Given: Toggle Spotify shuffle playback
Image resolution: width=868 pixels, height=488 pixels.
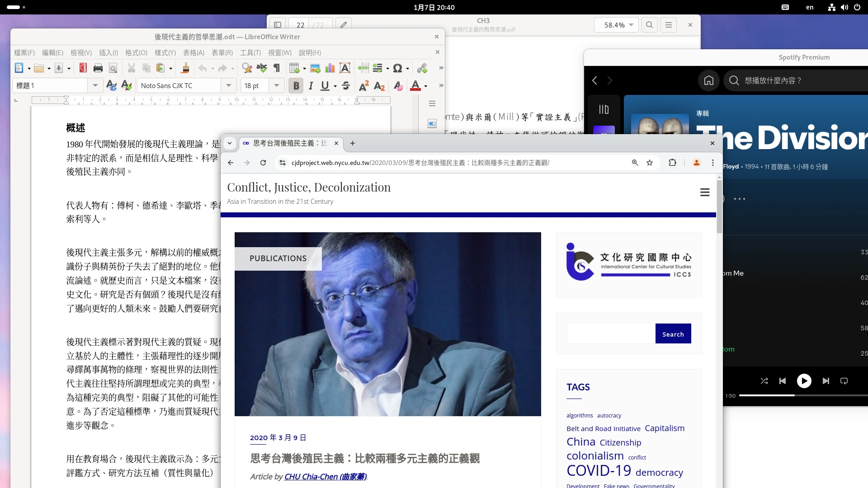Looking at the screenshot, I should (764, 381).
